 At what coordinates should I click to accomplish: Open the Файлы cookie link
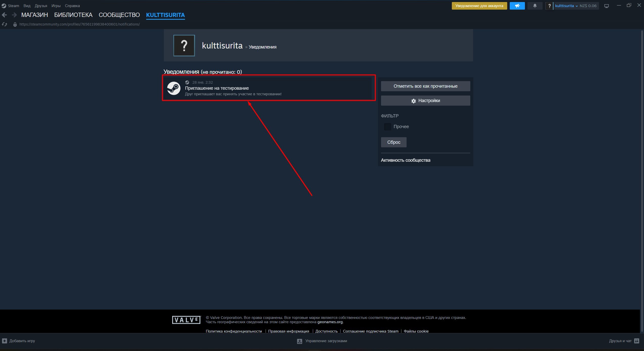tap(416, 331)
